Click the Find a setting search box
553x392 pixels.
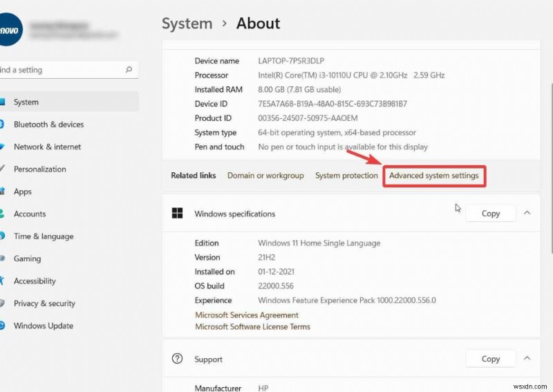pos(62,70)
